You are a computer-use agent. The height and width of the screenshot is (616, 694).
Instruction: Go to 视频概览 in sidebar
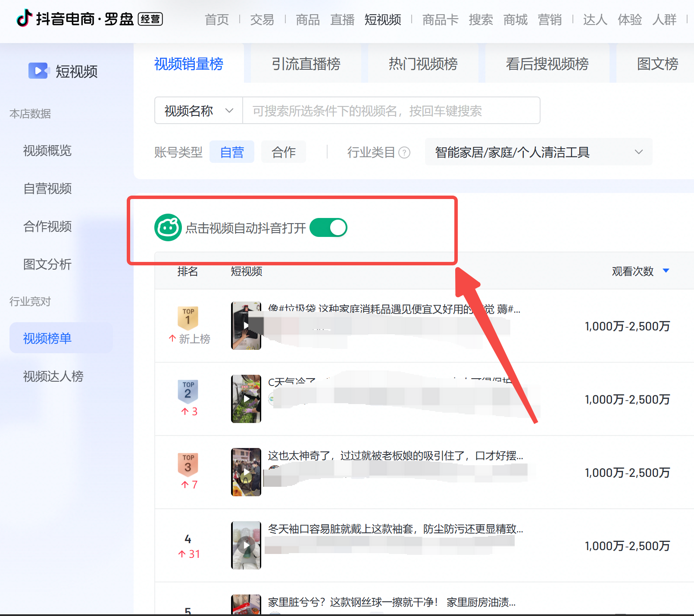(x=47, y=150)
